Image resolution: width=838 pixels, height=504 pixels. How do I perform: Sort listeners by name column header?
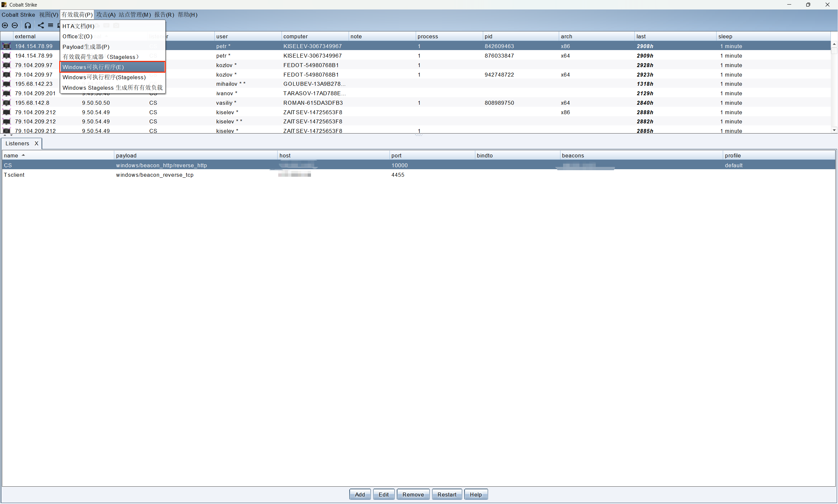pyautogui.click(x=58, y=155)
